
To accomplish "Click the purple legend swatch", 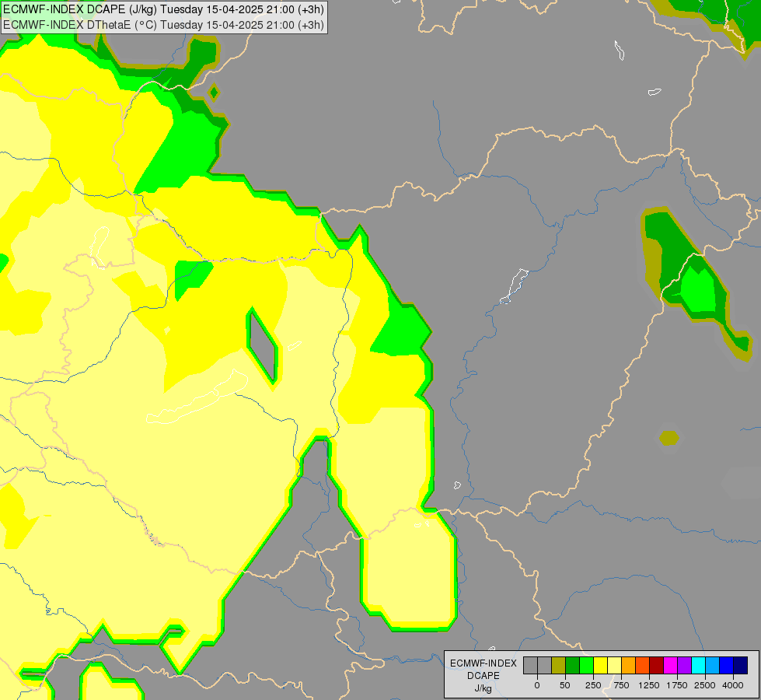I will [685, 666].
